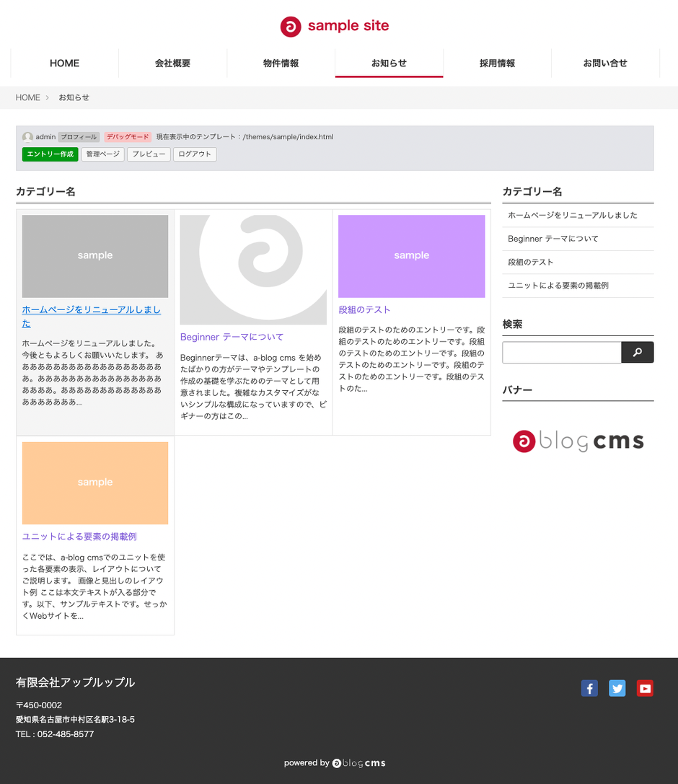The image size is (678, 784).
Task: Open the 管理ページ button
Action: [103, 154]
